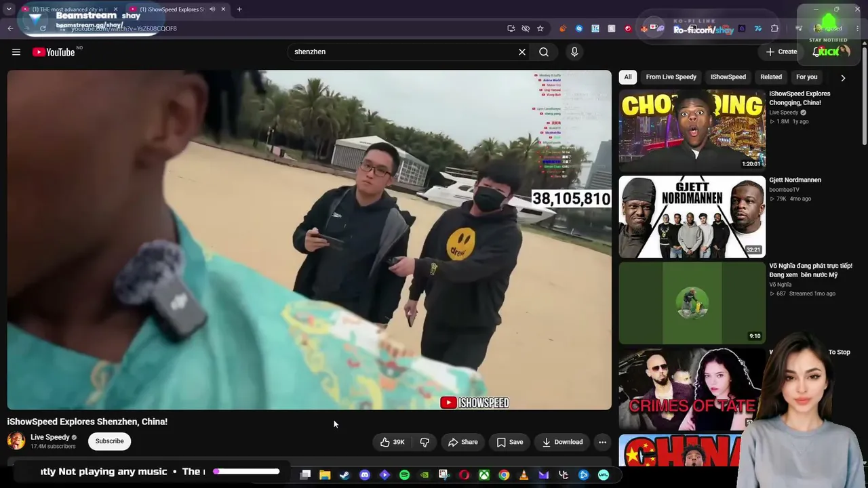Open Opera browser from the taskbar
This screenshot has height=488, width=868.
click(x=465, y=475)
